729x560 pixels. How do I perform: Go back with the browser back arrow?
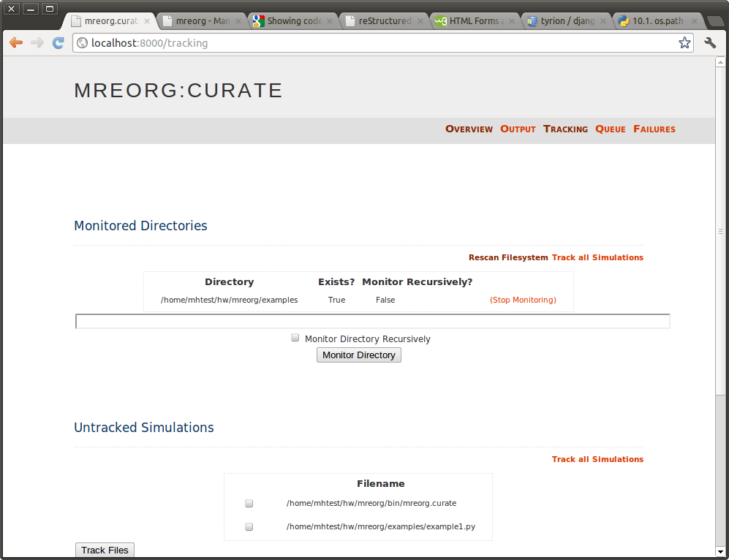16,42
